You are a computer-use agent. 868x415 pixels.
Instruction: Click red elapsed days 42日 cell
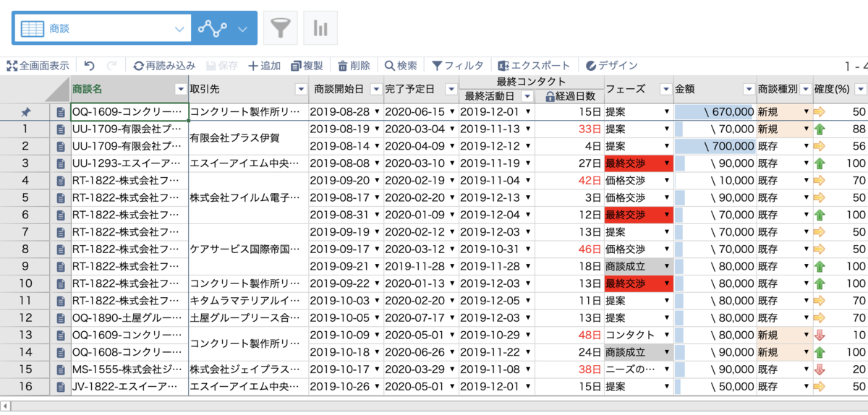(x=569, y=181)
